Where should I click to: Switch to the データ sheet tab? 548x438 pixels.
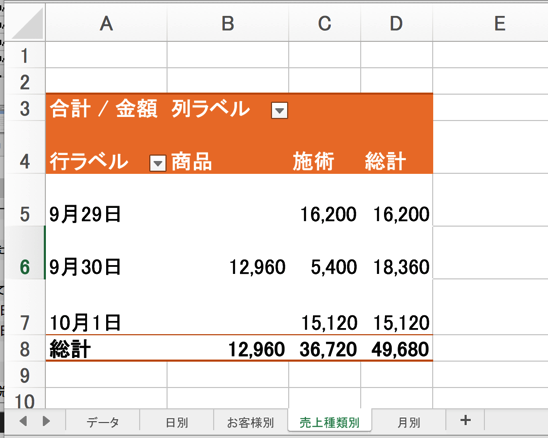pos(103,422)
